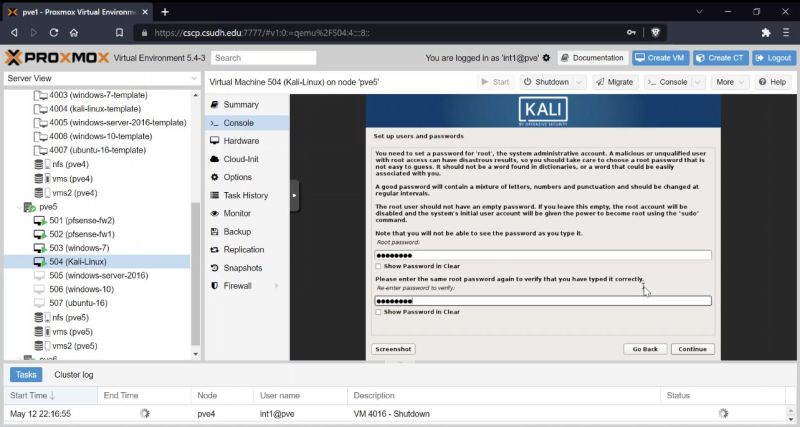The height and width of the screenshot is (427, 800).
Task: Click the Proxmox Search field
Action: pyautogui.click(x=264, y=58)
